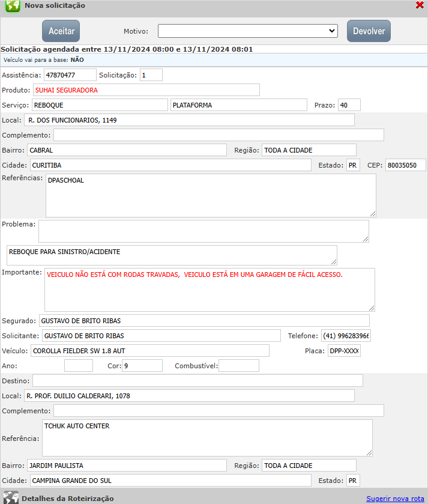This screenshot has width=428, height=504.
Task: Click the Cidade field CURITIBA
Action: coord(170,165)
